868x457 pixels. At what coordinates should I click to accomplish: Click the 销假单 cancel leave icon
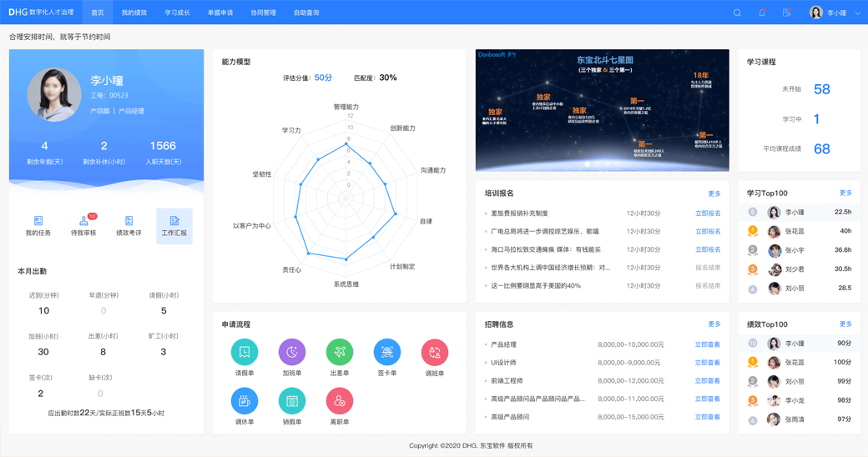pyautogui.click(x=292, y=401)
